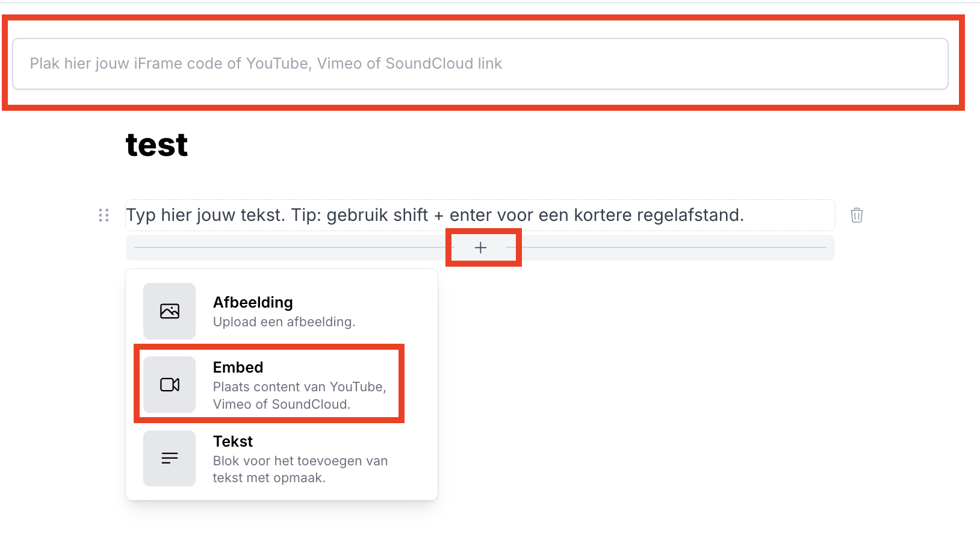Click 'Blok voor het toevoegen van' description line
Image resolution: width=980 pixels, height=555 pixels.
pyautogui.click(x=300, y=461)
